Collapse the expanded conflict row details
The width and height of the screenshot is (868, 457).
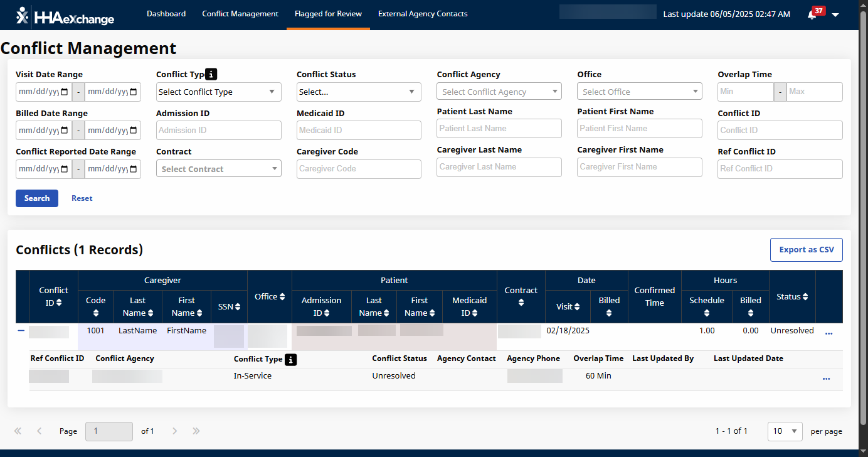(20, 330)
